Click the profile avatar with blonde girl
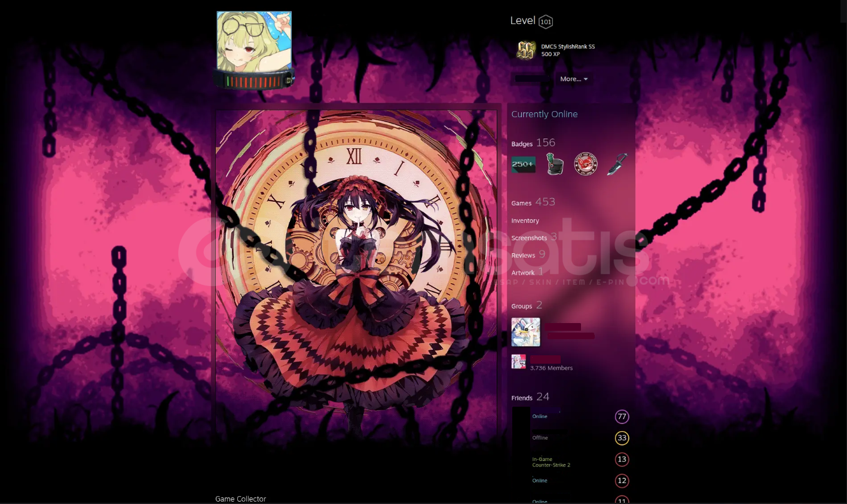 pyautogui.click(x=254, y=41)
